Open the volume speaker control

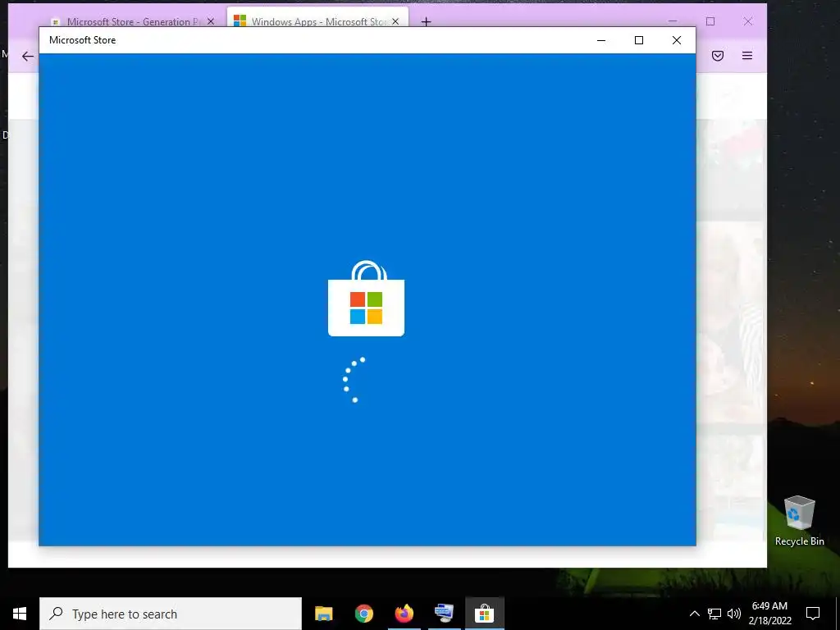coord(734,614)
